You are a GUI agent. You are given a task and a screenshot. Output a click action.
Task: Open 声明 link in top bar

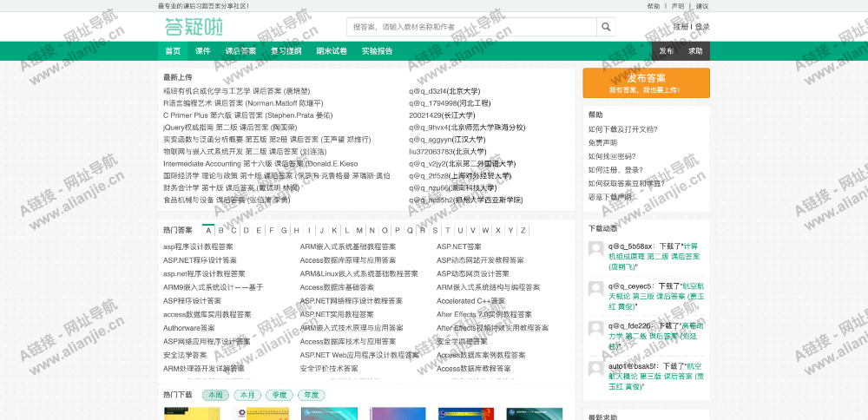[678, 6]
